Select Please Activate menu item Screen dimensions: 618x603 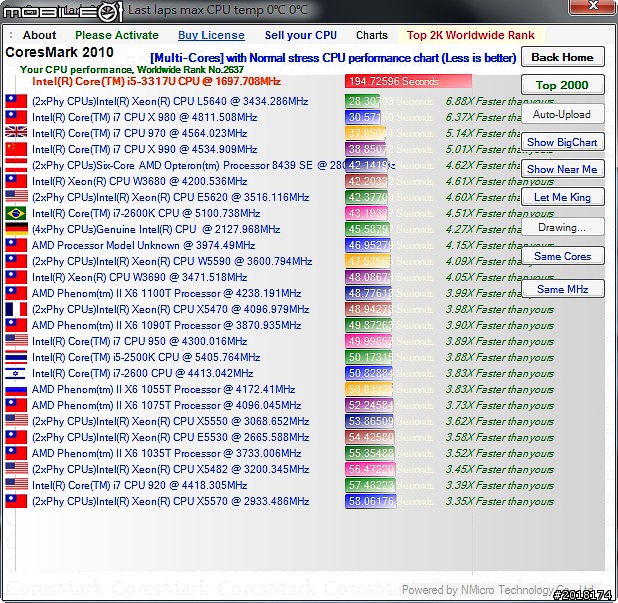pos(117,35)
